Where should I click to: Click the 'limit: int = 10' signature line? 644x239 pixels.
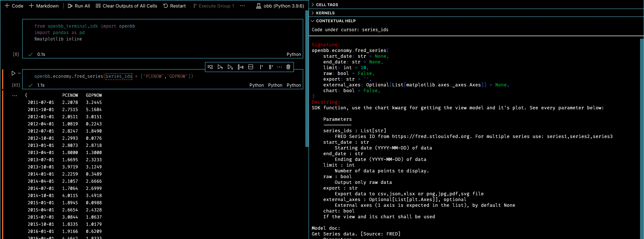346,68
